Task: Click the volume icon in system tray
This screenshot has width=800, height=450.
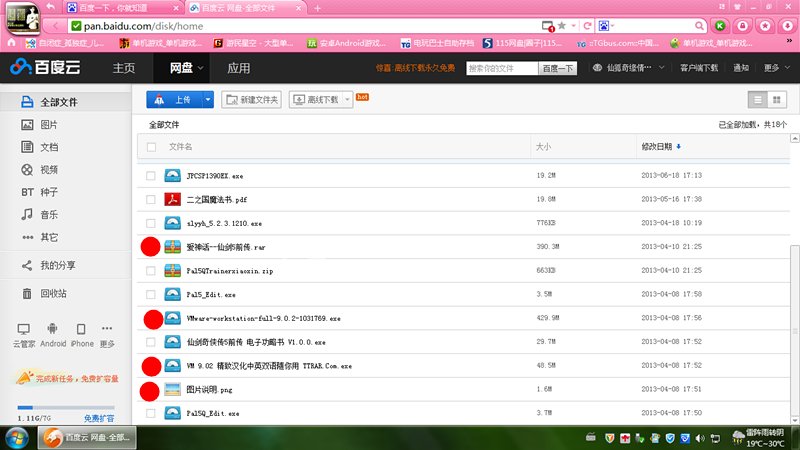Action: pyautogui.click(x=700, y=438)
